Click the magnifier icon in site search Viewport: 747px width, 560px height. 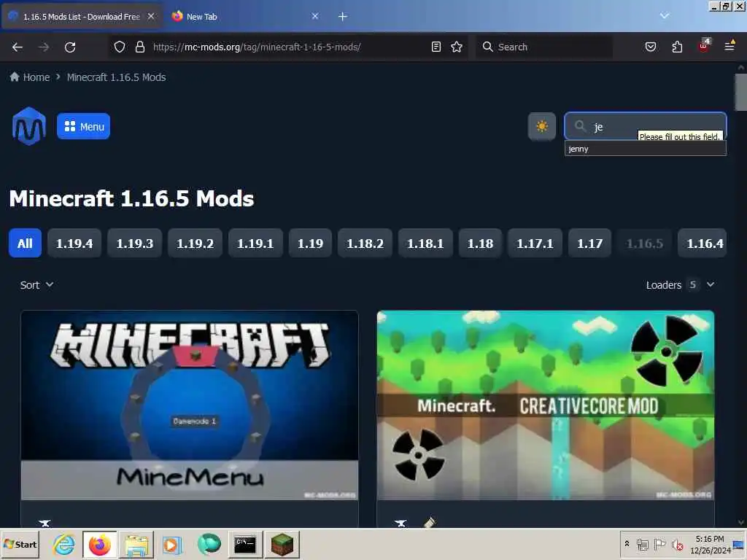580,125
